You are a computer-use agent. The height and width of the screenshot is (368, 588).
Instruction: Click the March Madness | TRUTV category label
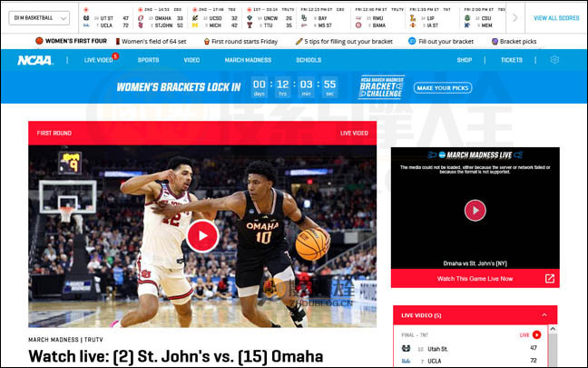pos(65,340)
